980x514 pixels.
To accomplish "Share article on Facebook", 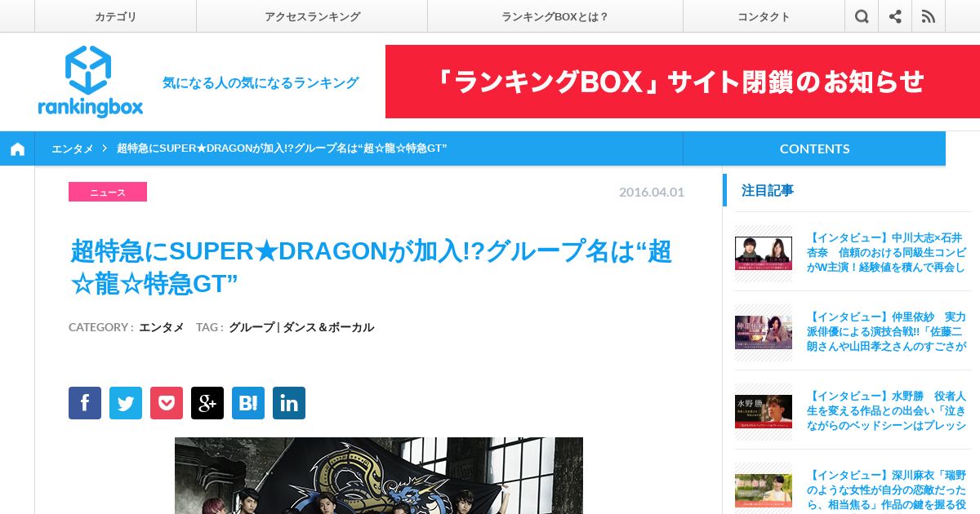I will [x=85, y=403].
